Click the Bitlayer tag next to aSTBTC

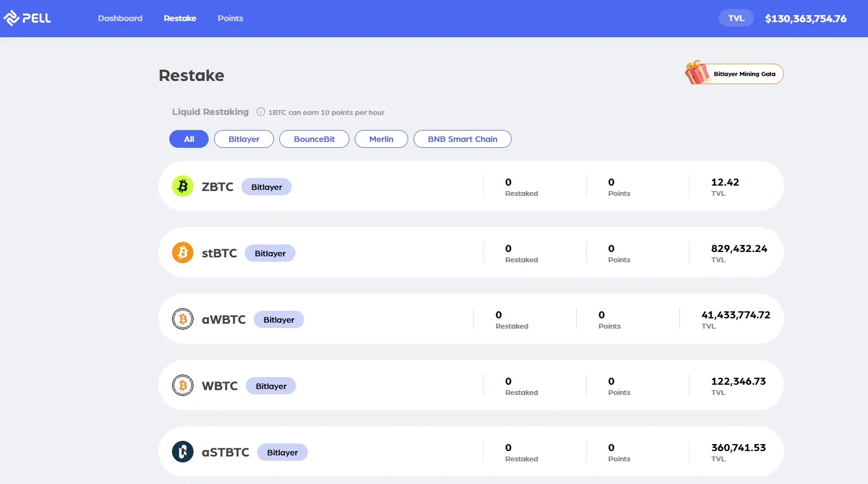click(x=283, y=453)
